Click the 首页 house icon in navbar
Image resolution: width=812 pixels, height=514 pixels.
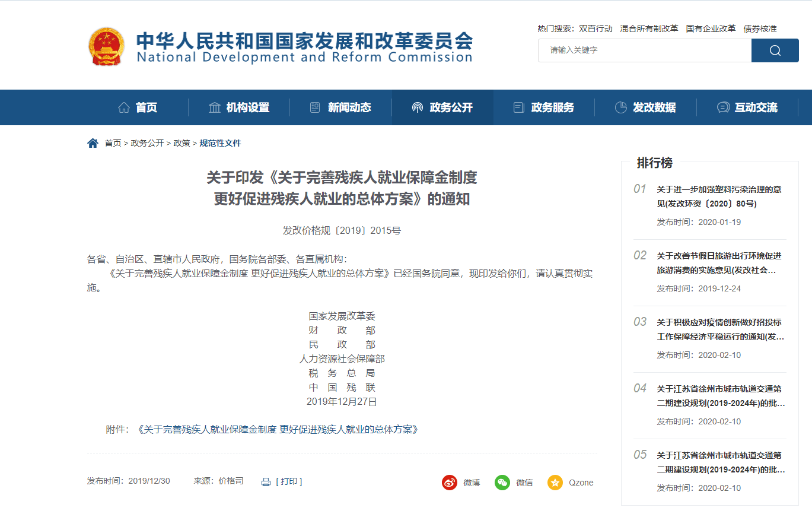(x=124, y=107)
